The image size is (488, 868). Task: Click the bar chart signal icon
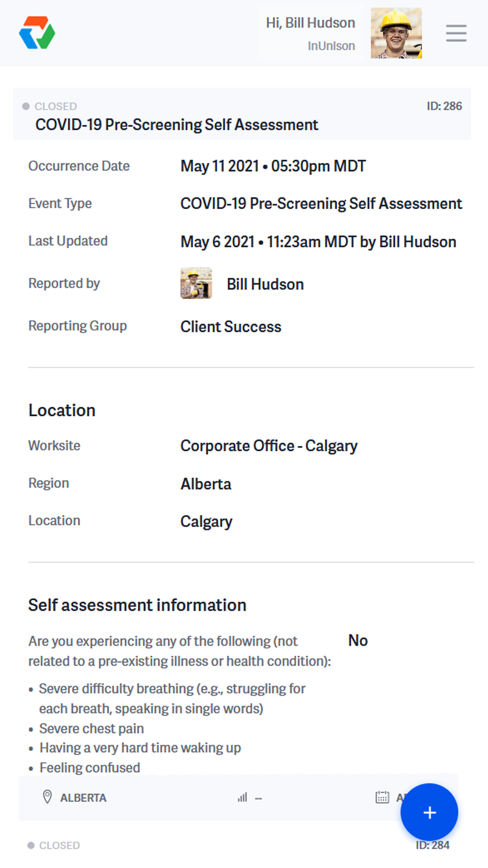coord(242,797)
